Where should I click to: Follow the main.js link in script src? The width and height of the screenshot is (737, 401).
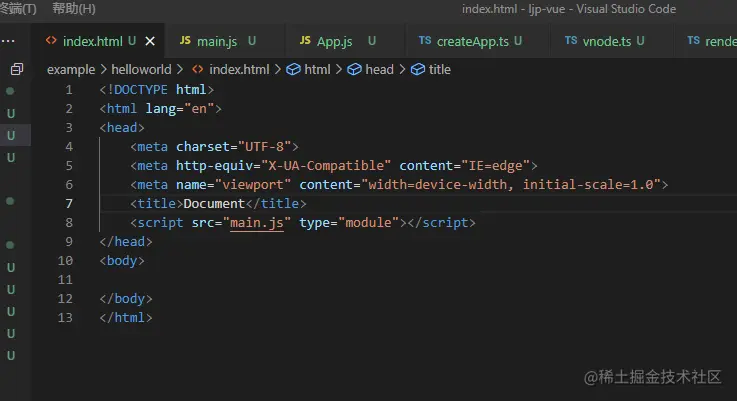click(257, 222)
